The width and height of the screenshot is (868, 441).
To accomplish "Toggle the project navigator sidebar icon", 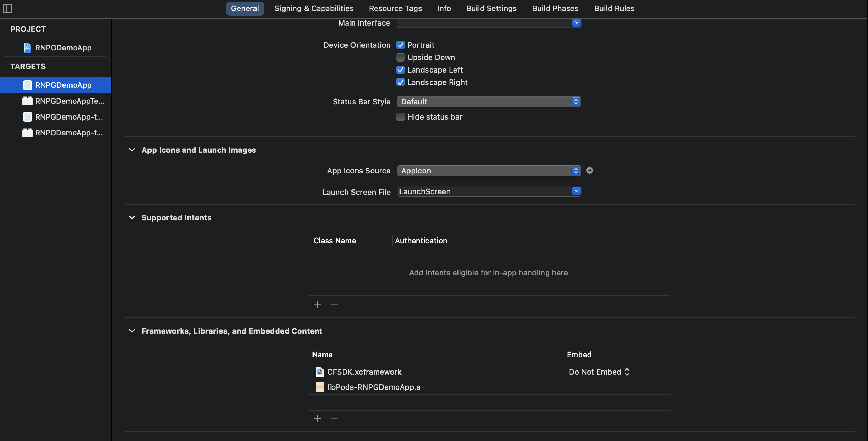I will 8,9.
